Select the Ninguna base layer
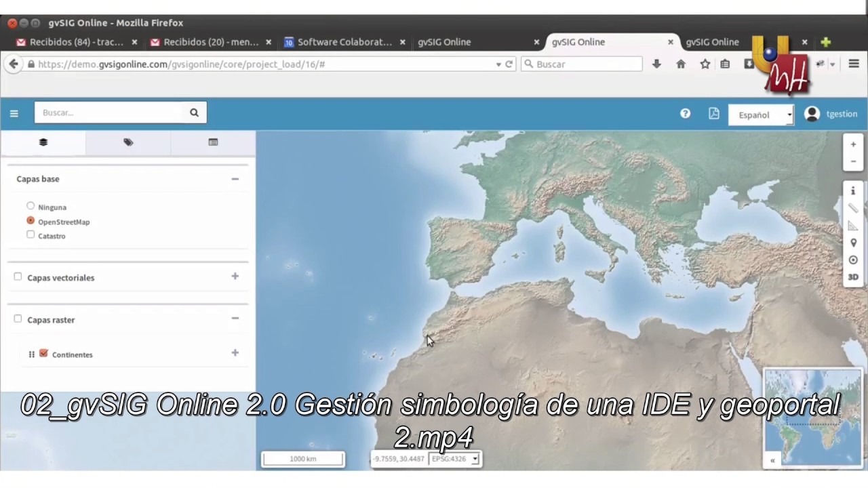Image resolution: width=868 pixels, height=488 pixels. click(31, 206)
